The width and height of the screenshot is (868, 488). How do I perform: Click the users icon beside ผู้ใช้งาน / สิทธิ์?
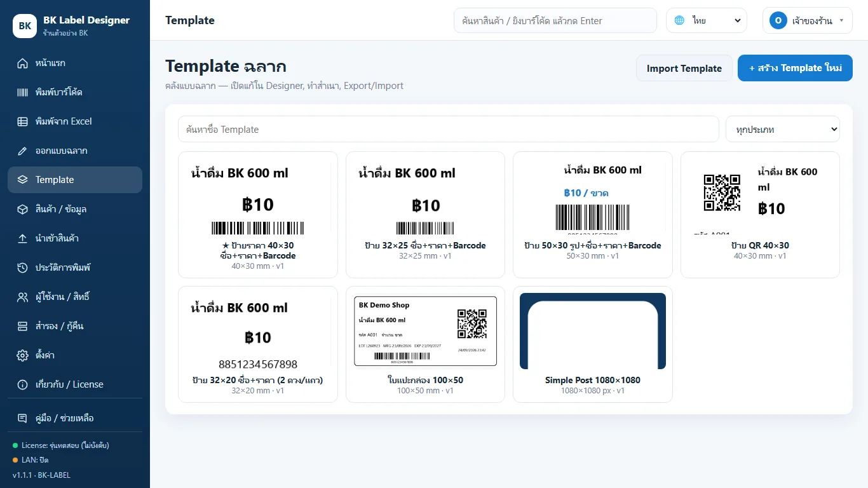(23, 297)
